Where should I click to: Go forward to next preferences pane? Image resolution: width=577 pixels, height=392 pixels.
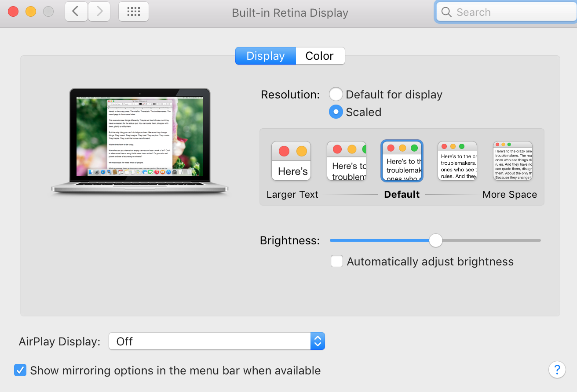[x=99, y=12]
